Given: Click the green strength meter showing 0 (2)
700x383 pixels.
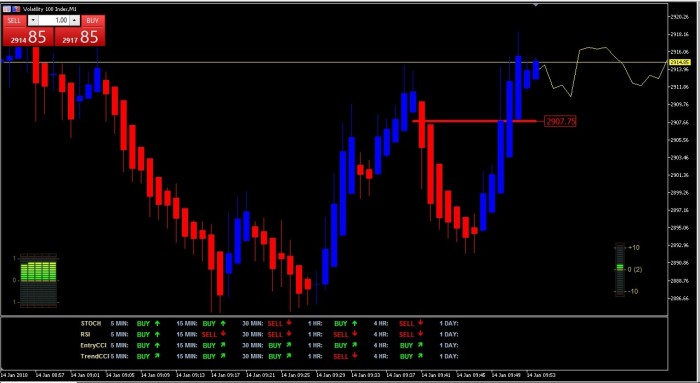Looking at the screenshot, I should 620,269.
